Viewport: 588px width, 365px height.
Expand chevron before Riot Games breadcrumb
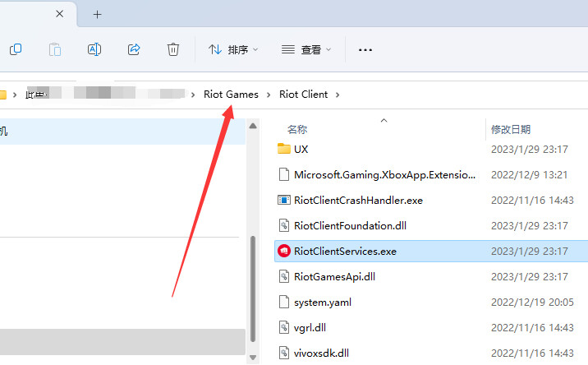coord(193,95)
